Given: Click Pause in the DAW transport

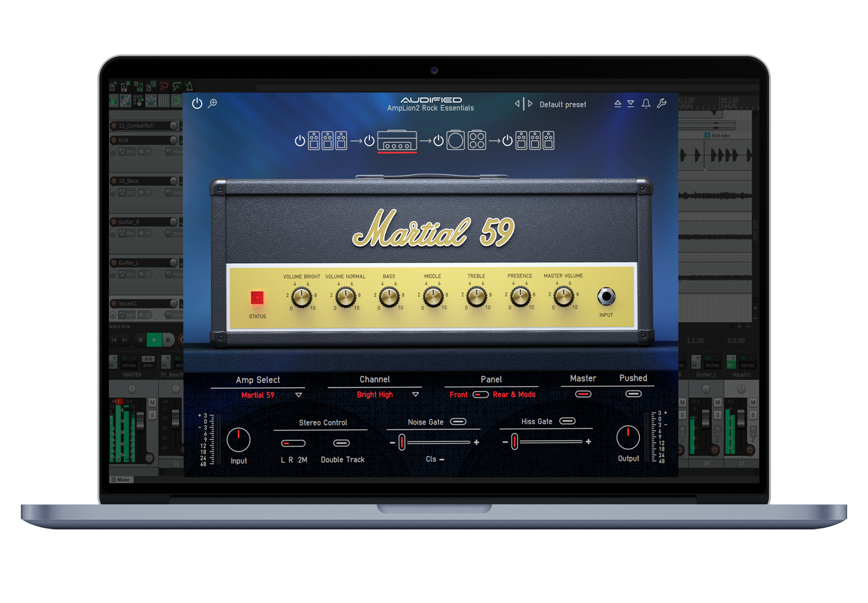Looking at the screenshot, I should (168, 339).
